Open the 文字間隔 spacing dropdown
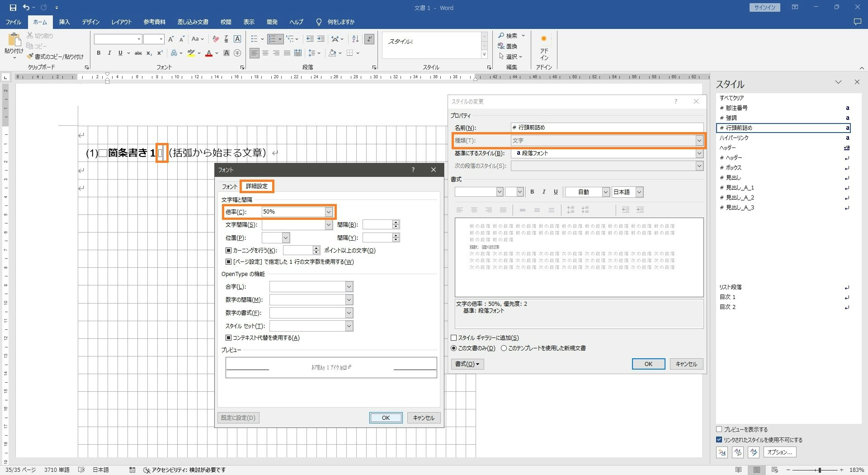Image resolution: width=868 pixels, height=475 pixels. (329, 224)
